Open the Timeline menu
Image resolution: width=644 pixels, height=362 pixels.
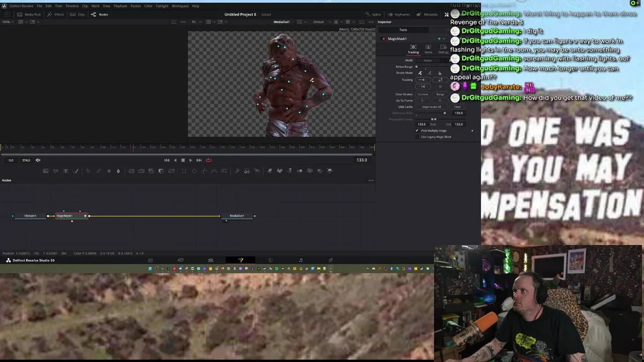coord(72,6)
